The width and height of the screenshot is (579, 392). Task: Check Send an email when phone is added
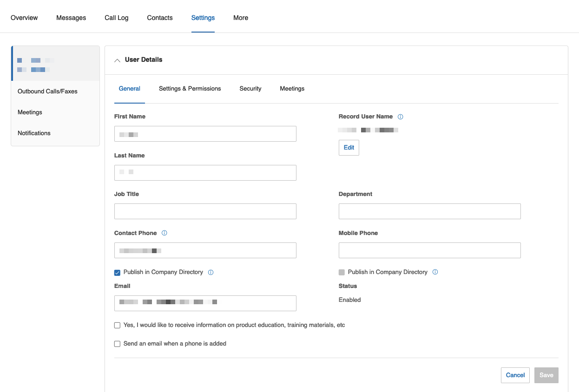pyautogui.click(x=118, y=344)
